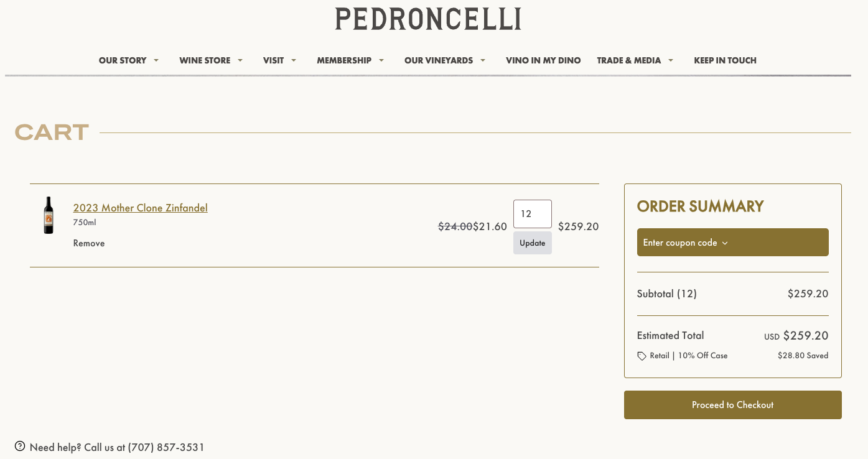Click the Membership menu item

coord(344,60)
